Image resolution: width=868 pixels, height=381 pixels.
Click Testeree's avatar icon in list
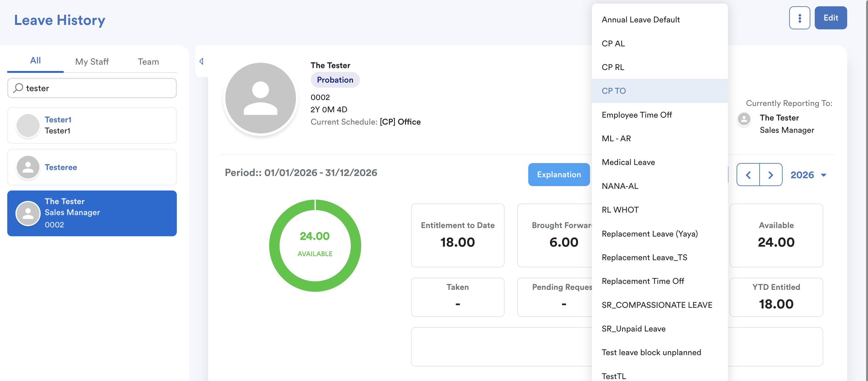(x=28, y=167)
